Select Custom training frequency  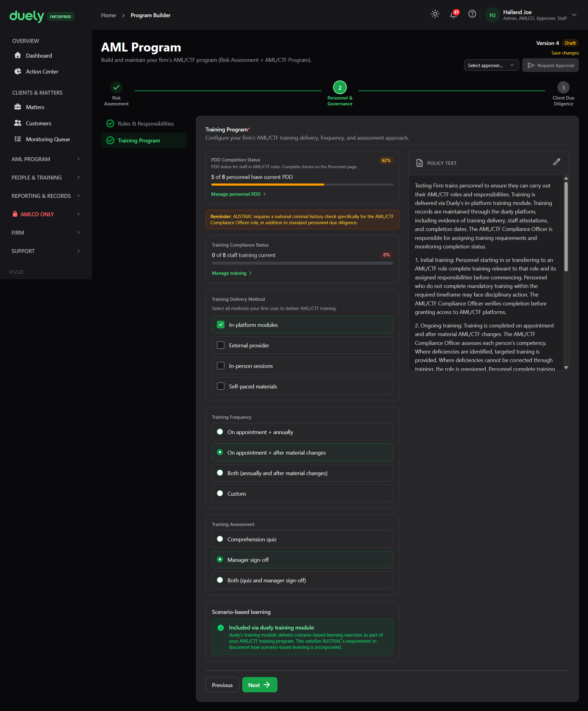302,493
